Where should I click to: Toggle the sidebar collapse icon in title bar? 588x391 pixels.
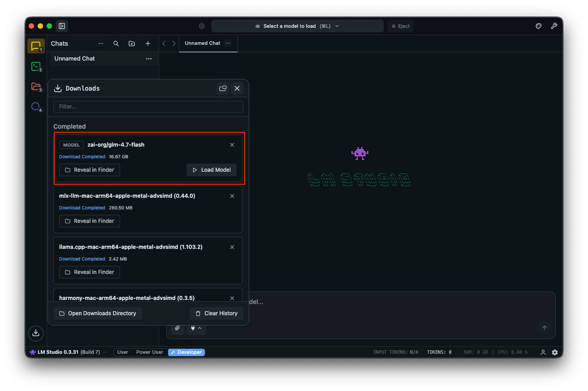click(x=62, y=26)
